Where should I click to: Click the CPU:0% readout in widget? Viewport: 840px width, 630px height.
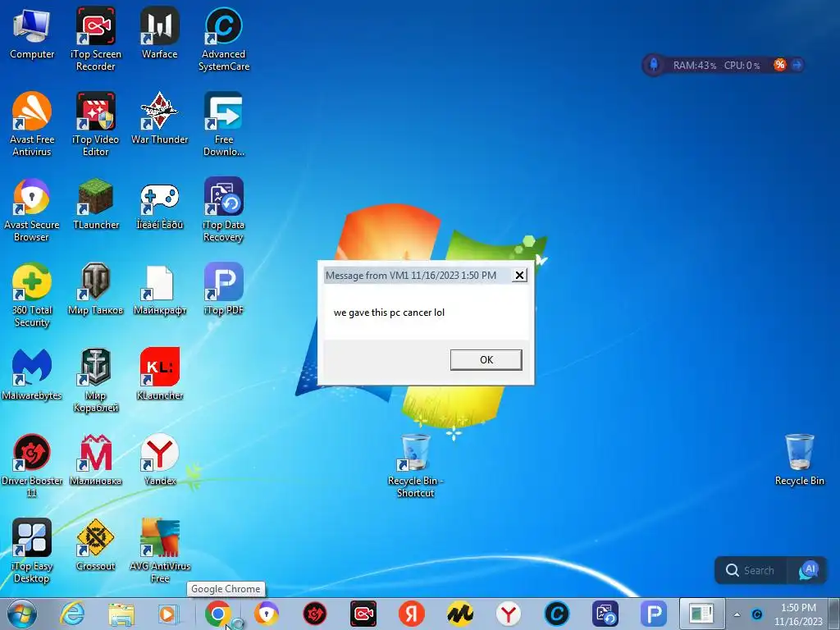click(742, 66)
